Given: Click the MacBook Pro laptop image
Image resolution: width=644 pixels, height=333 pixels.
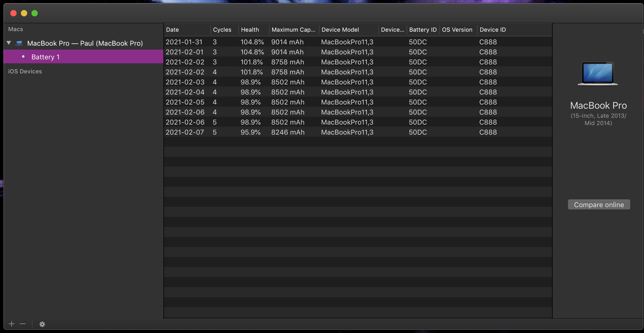Looking at the screenshot, I should click(x=598, y=74).
